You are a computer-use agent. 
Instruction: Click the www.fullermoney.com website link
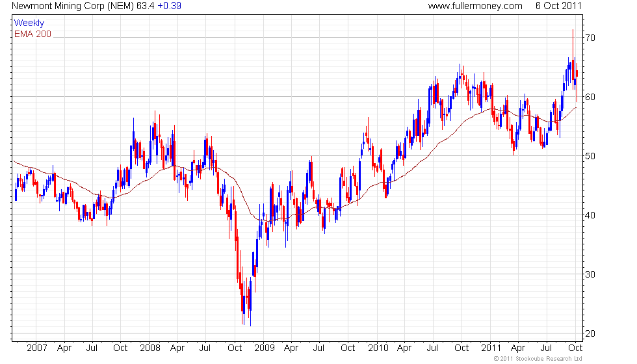coord(475,6)
